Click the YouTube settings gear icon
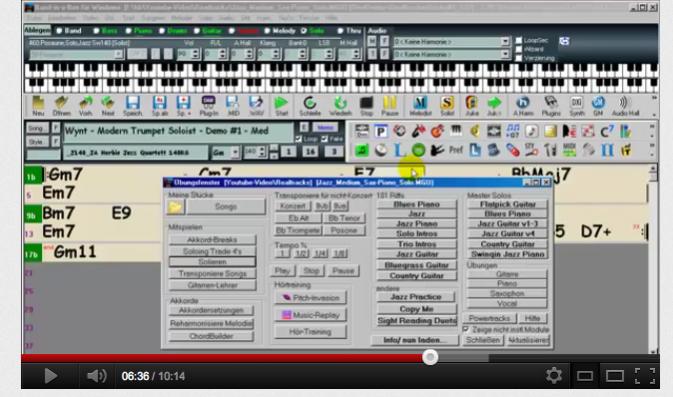Screen dimensions: 673x397 click(554, 376)
